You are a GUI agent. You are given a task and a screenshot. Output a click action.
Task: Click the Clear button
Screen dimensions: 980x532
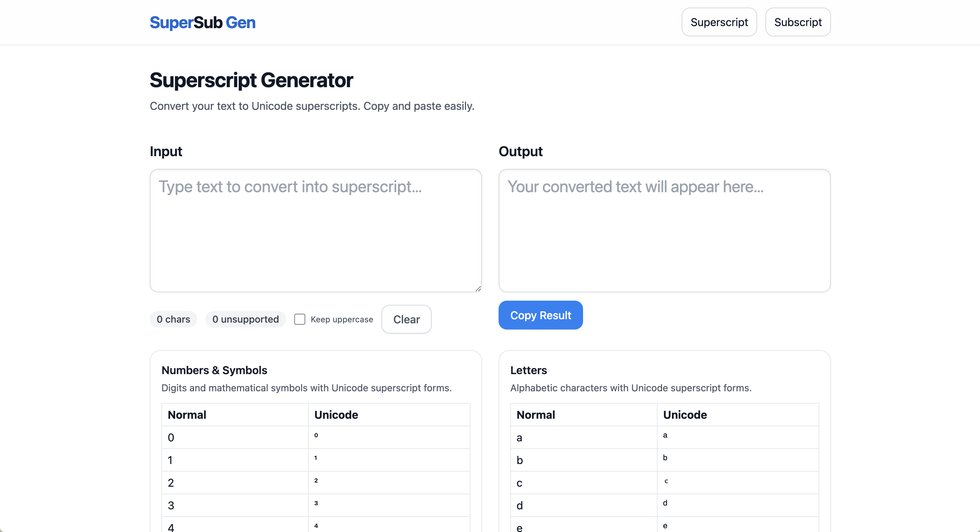[406, 319]
